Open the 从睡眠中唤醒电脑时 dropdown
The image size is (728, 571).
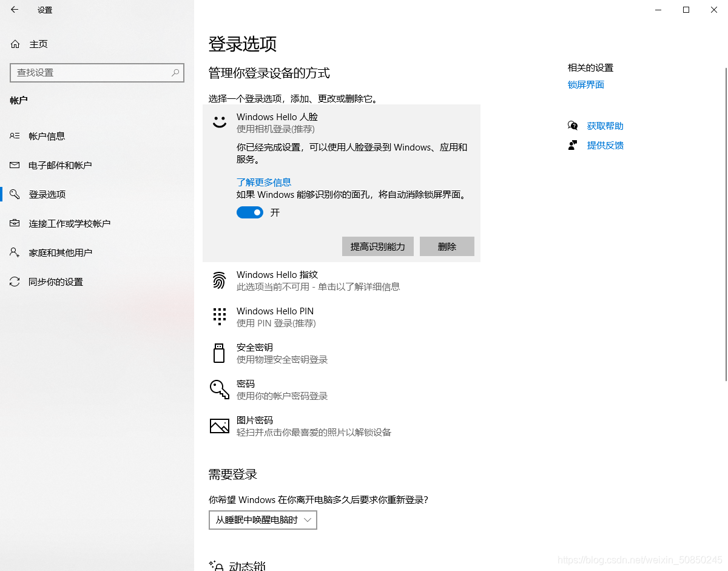click(262, 519)
